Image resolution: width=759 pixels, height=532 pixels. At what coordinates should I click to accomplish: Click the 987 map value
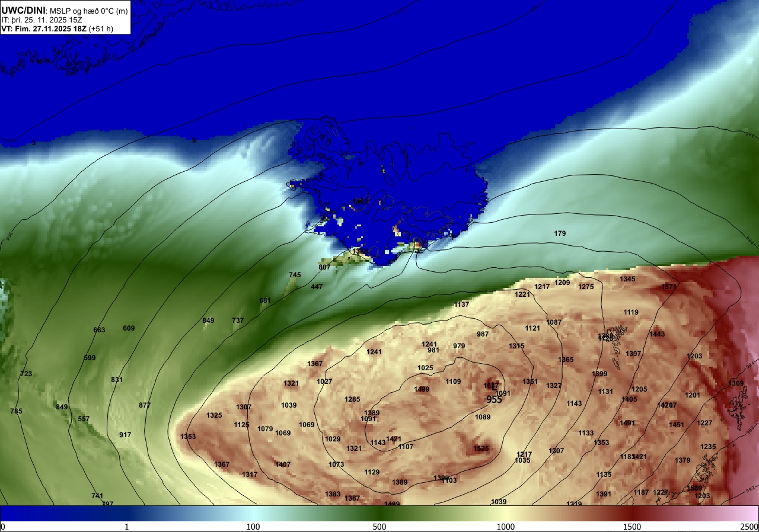pyautogui.click(x=483, y=334)
